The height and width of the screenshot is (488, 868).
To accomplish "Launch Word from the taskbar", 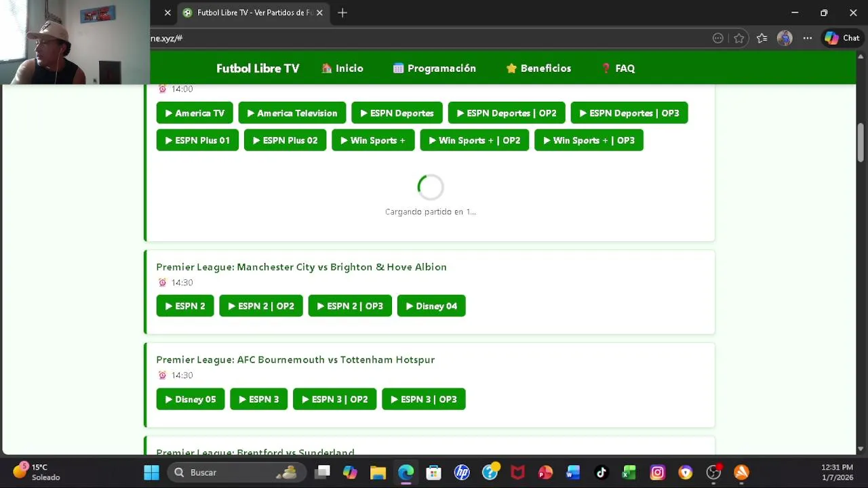I will coord(573,472).
